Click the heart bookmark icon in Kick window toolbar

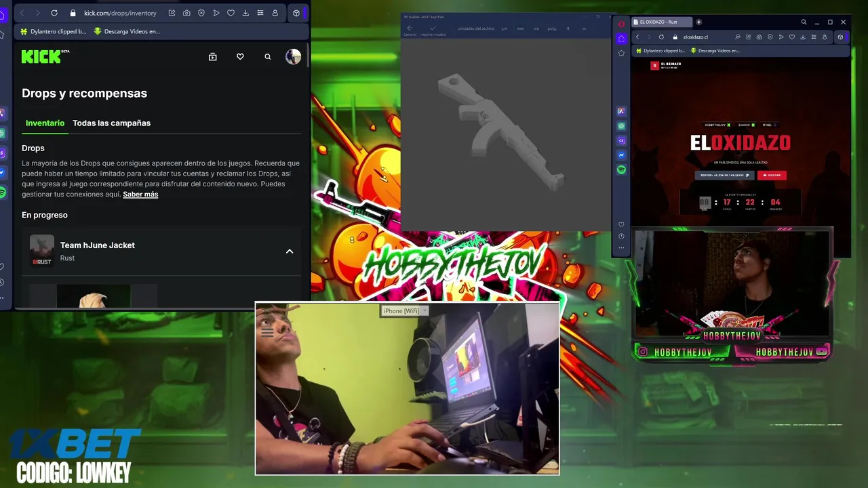click(231, 13)
